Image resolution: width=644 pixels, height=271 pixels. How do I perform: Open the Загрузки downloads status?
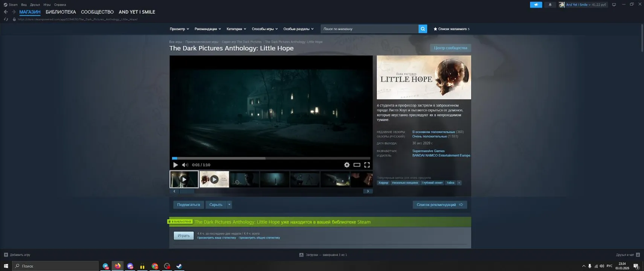pyautogui.click(x=323, y=255)
